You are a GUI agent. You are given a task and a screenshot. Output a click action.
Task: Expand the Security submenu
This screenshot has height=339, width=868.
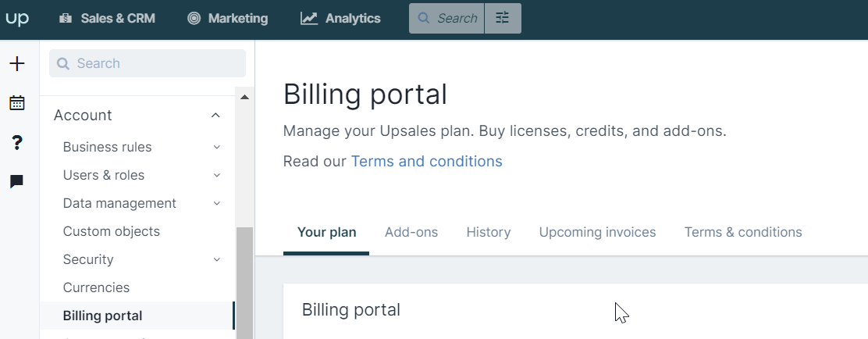point(217,260)
